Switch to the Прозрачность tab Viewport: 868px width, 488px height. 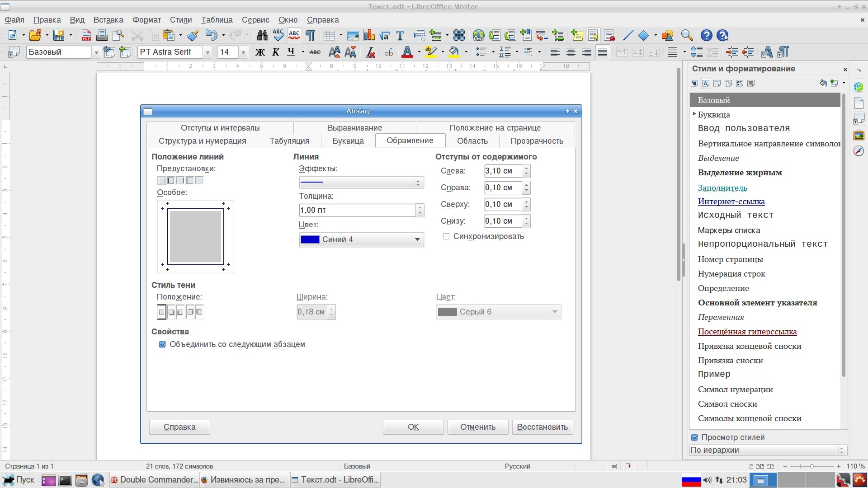tap(537, 141)
